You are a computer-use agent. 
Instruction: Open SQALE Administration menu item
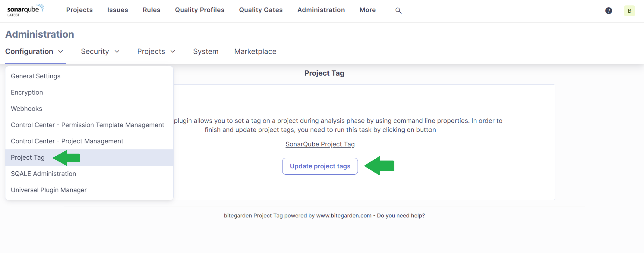[x=43, y=174]
